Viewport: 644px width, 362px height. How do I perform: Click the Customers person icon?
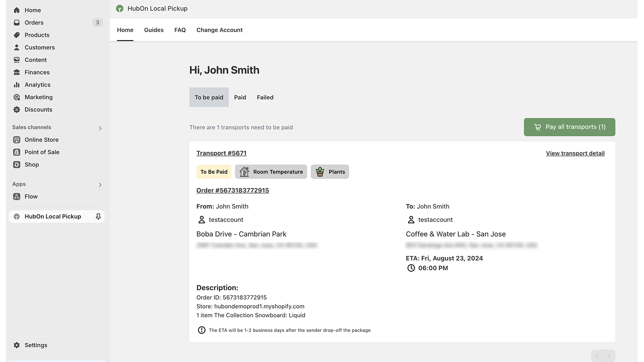(x=17, y=47)
